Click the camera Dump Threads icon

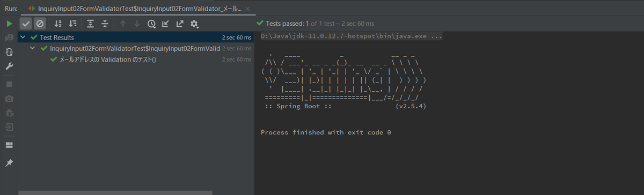pyautogui.click(x=9, y=99)
